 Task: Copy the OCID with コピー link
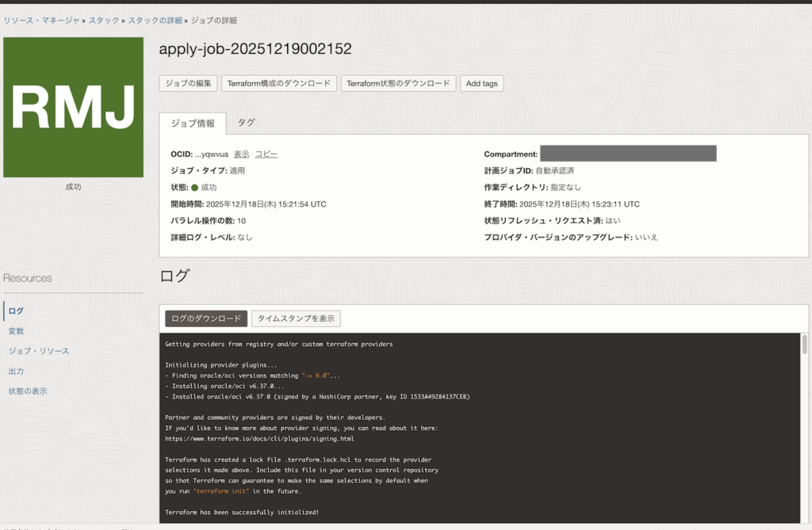point(266,154)
